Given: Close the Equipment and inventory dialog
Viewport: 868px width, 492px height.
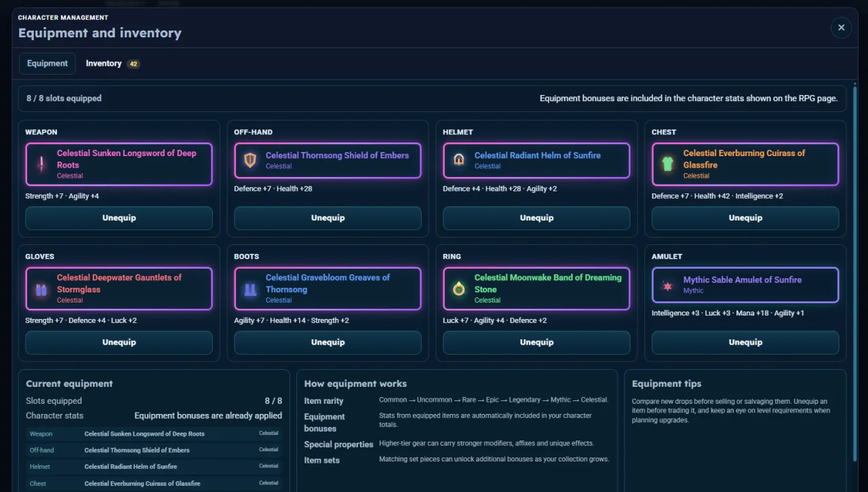Looking at the screenshot, I should tap(841, 28).
